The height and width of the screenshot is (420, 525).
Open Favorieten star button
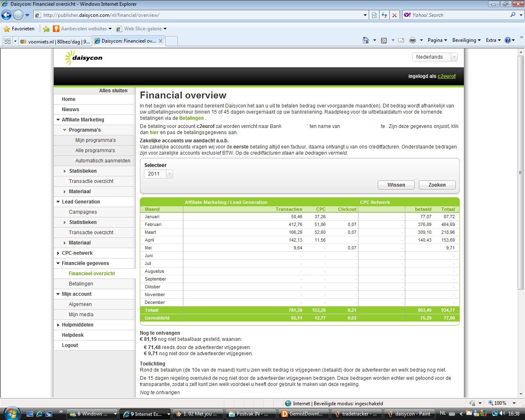tap(19, 29)
